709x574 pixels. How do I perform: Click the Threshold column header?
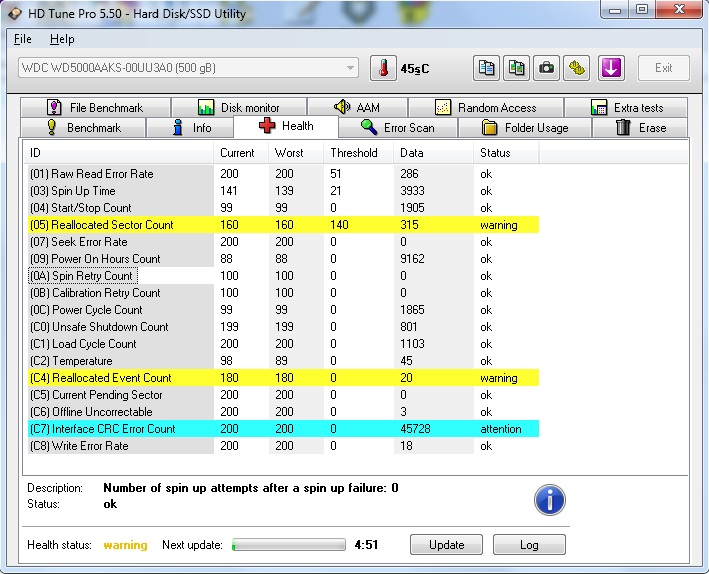[359, 153]
